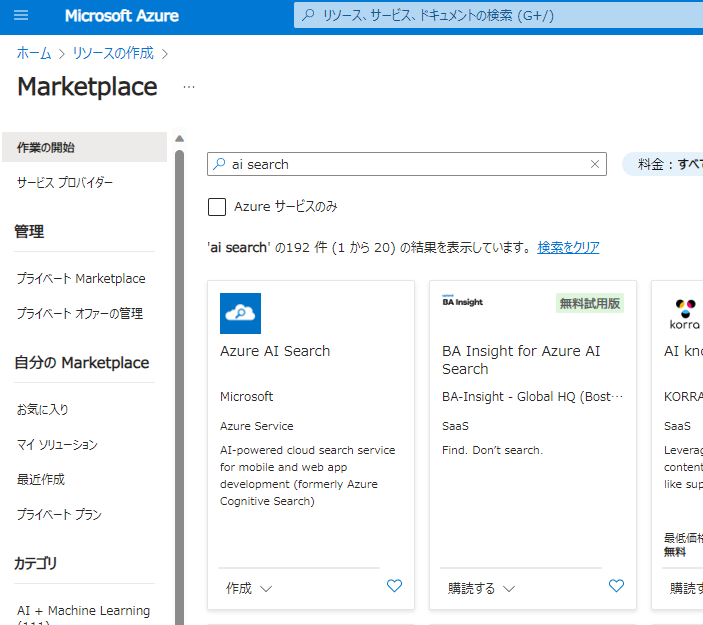Open the Azure AI Search card title

tap(275, 351)
